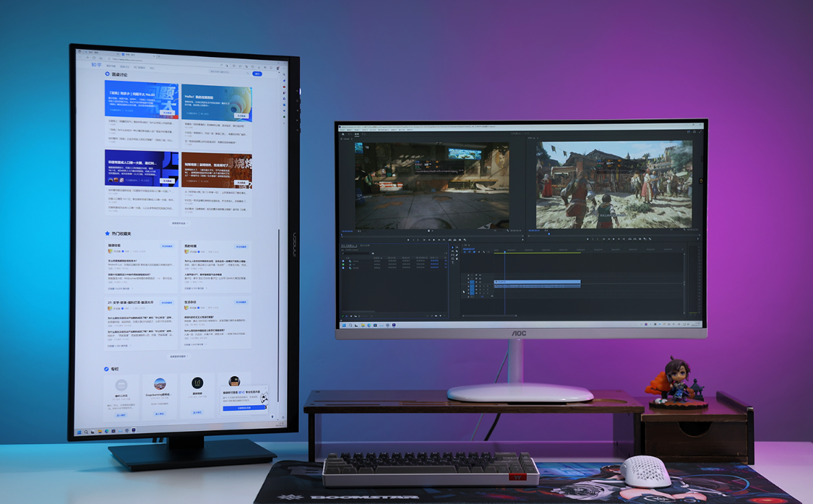The height and width of the screenshot is (504, 813).
Task: Open taskbar search on right monitor
Action: click(x=350, y=326)
